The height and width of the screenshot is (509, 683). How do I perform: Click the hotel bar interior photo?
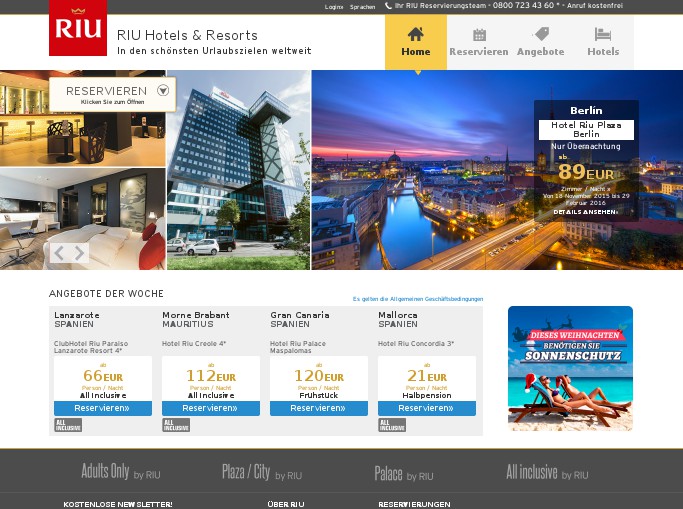(x=83, y=139)
